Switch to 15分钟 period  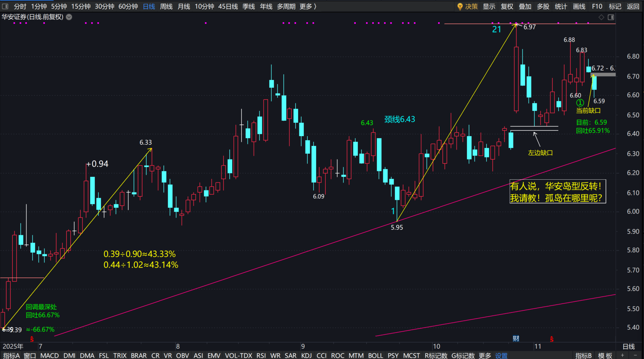(x=81, y=6)
